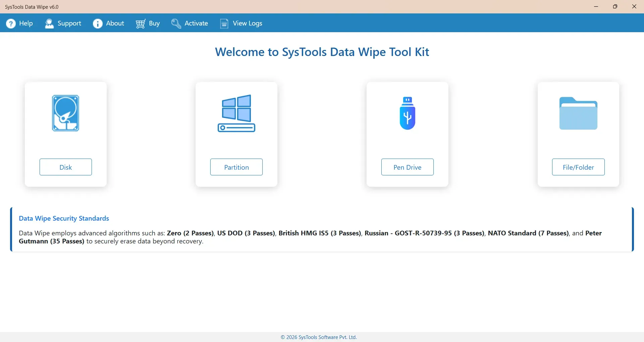This screenshot has width=644, height=342.
Task: Click the SysTools Software Pvt. Ltd. copyright text
Action: (319, 337)
